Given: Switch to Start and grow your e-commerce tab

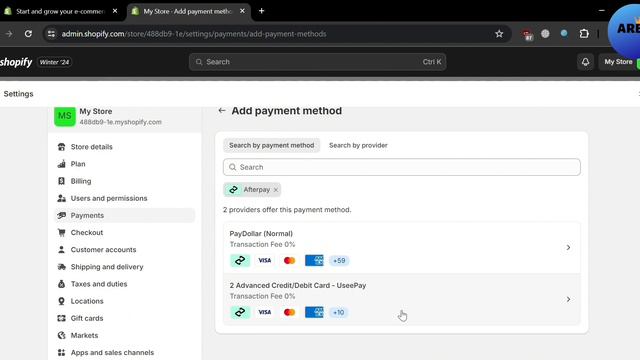Looking at the screenshot, I should [61, 11].
